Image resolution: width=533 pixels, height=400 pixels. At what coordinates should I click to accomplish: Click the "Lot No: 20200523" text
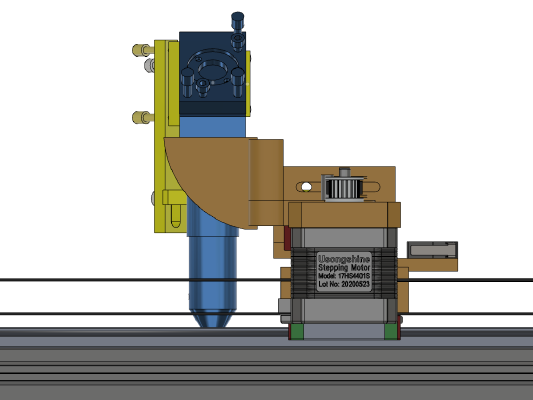[344, 284]
